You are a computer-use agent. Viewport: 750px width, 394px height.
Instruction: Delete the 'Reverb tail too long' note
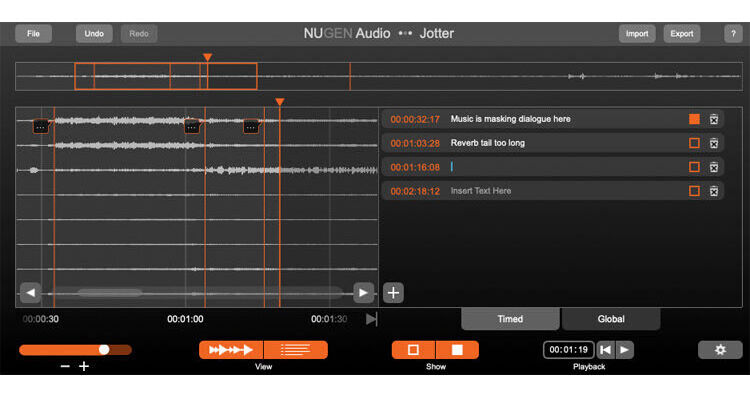tap(714, 143)
